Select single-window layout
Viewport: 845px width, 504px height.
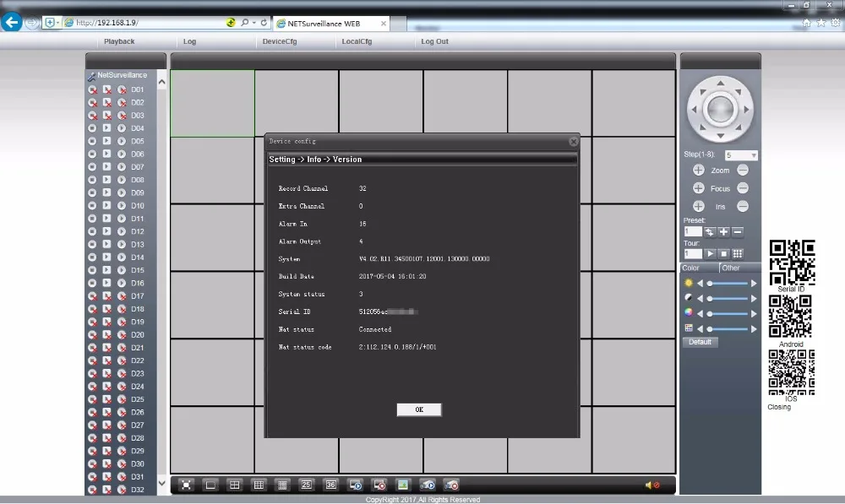point(210,485)
